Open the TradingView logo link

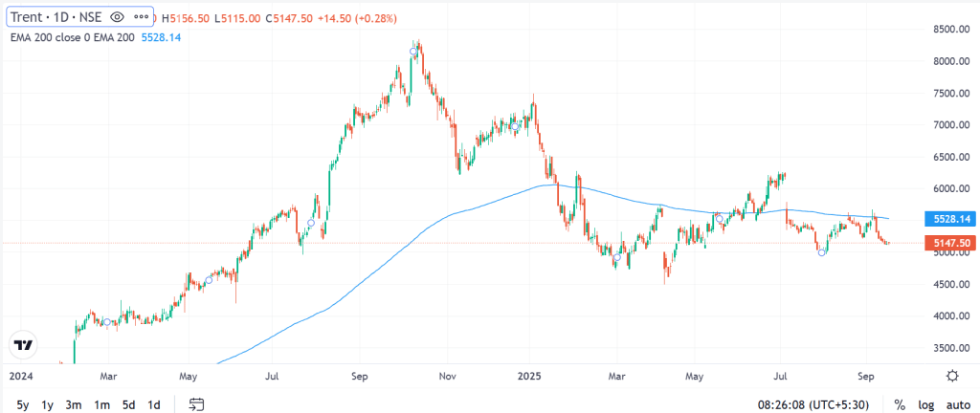(24, 345)
